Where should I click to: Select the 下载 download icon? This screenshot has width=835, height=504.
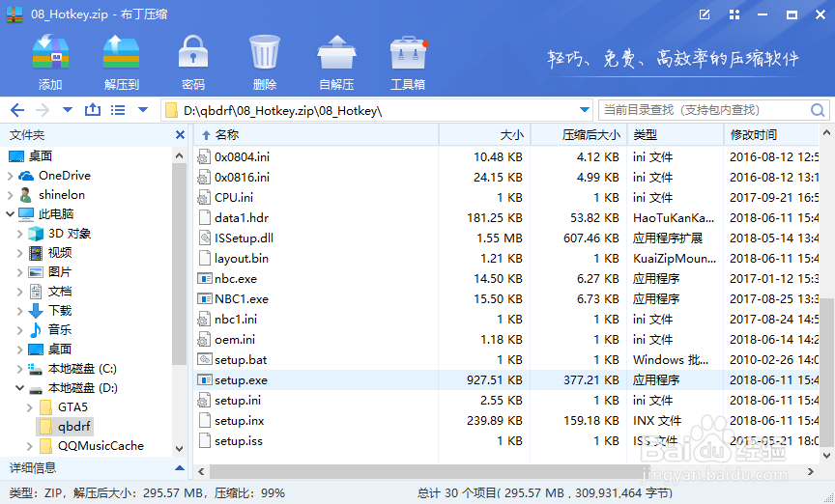click(36, 310)
